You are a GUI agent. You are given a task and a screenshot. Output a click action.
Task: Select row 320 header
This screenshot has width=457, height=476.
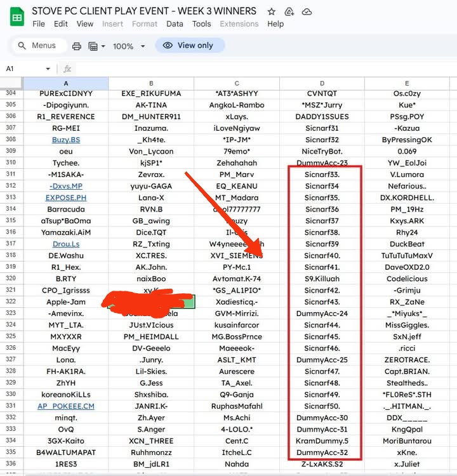11,279
